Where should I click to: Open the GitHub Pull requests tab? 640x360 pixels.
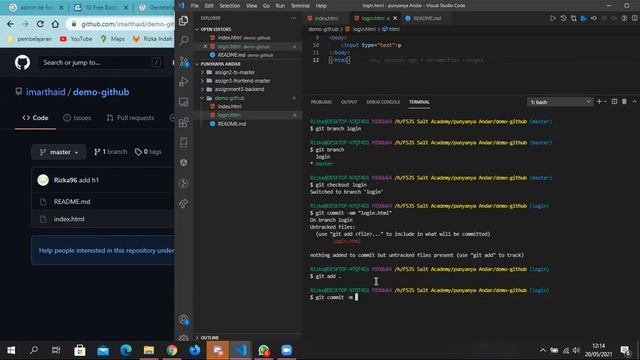(130, 118)
